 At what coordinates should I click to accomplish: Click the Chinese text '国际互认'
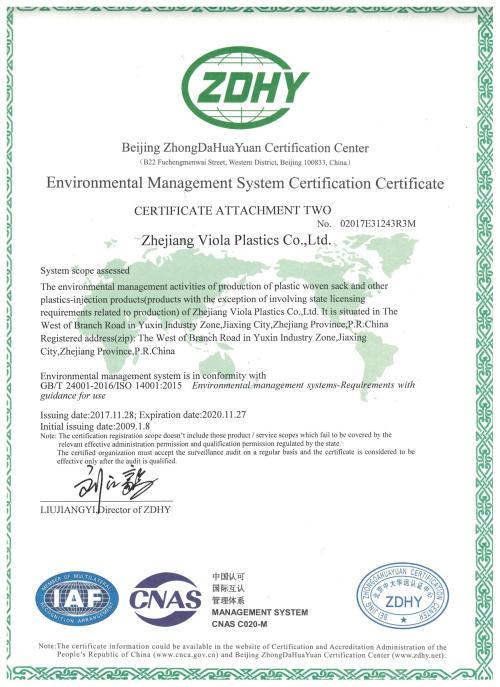point(228,588)
